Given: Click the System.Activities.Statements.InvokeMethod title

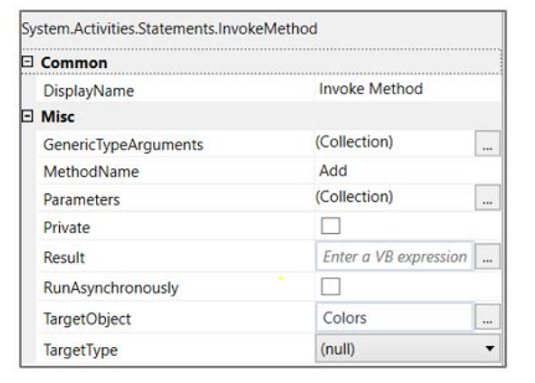Looking at the screenshot, I should (170, 29).
